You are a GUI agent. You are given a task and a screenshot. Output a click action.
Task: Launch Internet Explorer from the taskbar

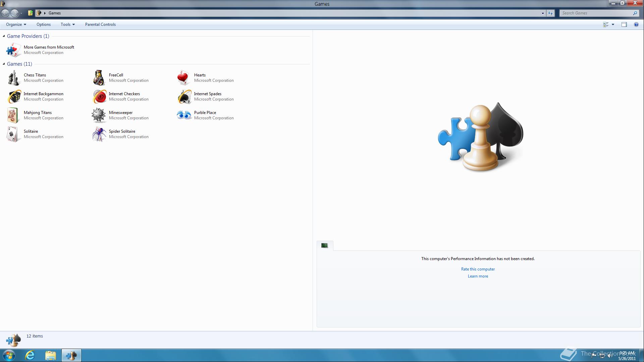click(30, 355)
